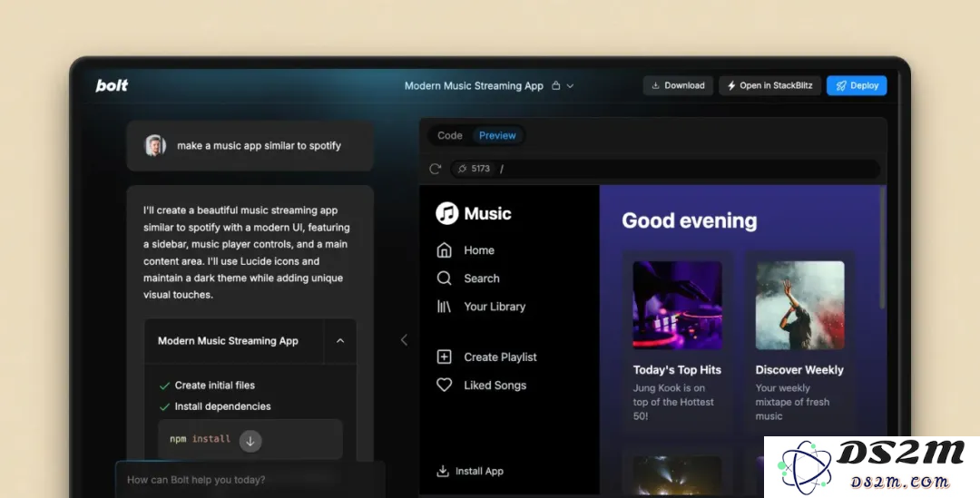
Task: Click the blue Deploy button
Action: (x=857, y=85)
